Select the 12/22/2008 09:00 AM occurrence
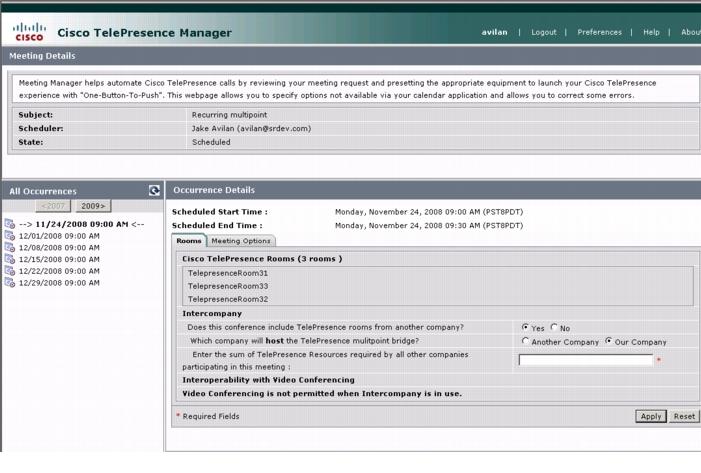This screenshot has height=473, width=701. [x=59, y=270]
